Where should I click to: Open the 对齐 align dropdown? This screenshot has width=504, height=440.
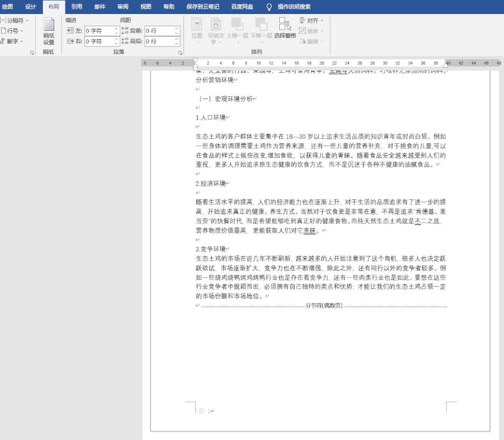tap(311, 21)
